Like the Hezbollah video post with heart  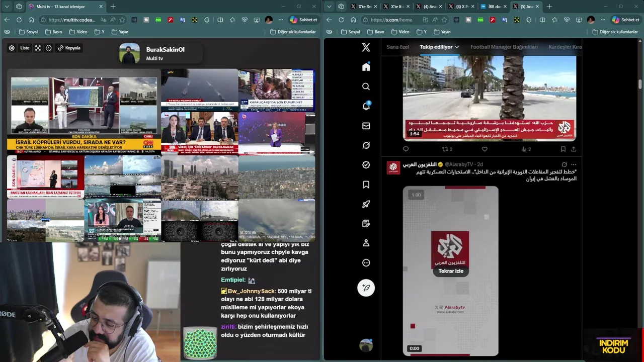click(x=485, y=149)
